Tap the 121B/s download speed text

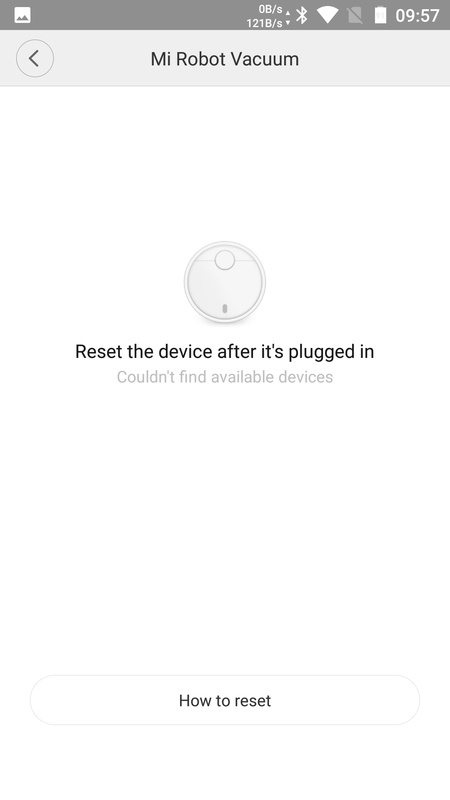pos(264,23)
